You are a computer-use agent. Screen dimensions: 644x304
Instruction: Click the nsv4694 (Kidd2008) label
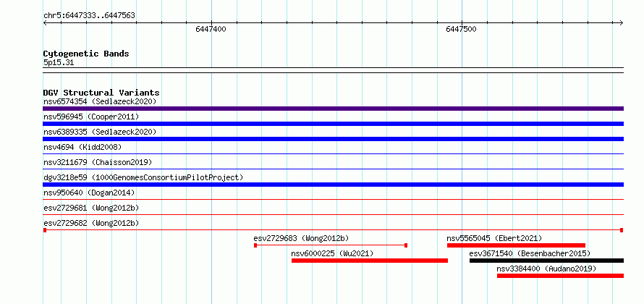82,147
